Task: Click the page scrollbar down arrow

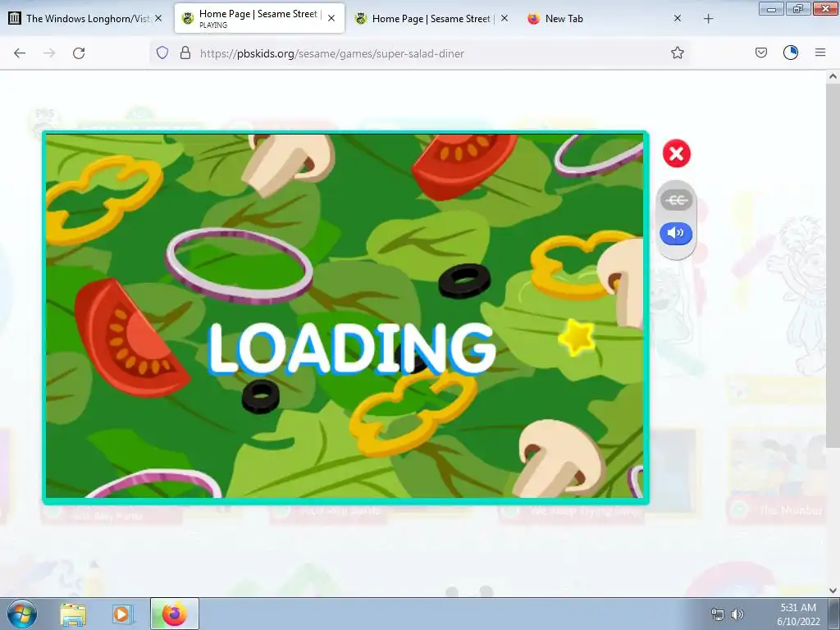Action: [833, 591]
